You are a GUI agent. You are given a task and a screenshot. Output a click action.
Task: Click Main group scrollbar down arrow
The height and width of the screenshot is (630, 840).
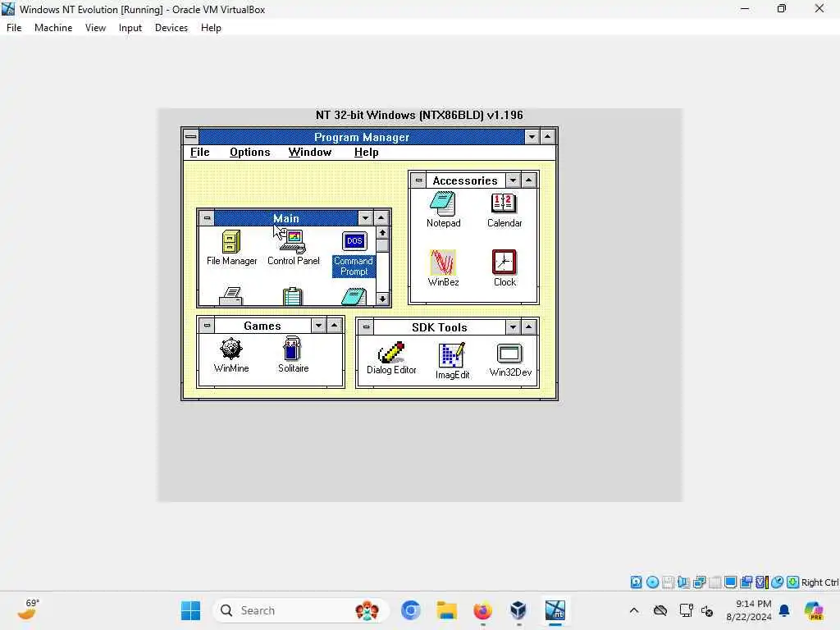382,299
